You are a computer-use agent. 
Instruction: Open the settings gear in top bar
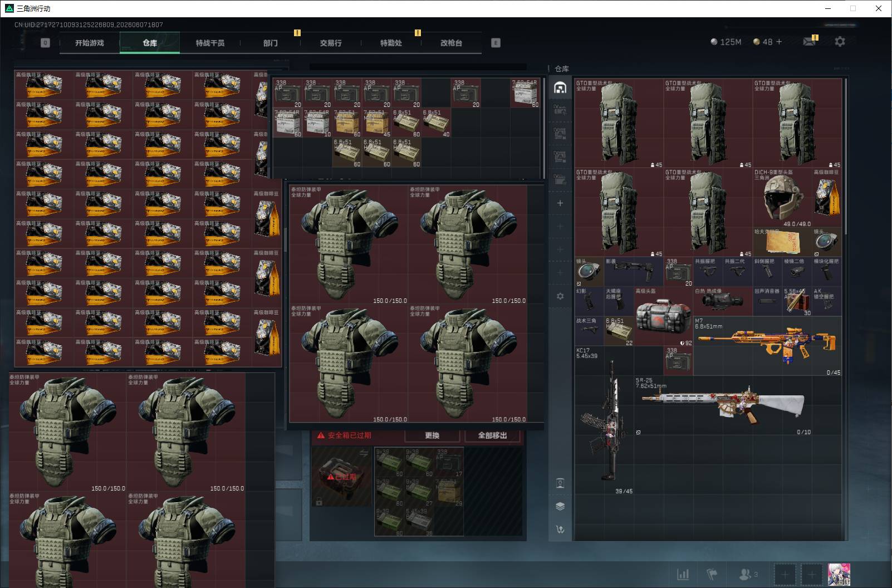tap(840, 41)
